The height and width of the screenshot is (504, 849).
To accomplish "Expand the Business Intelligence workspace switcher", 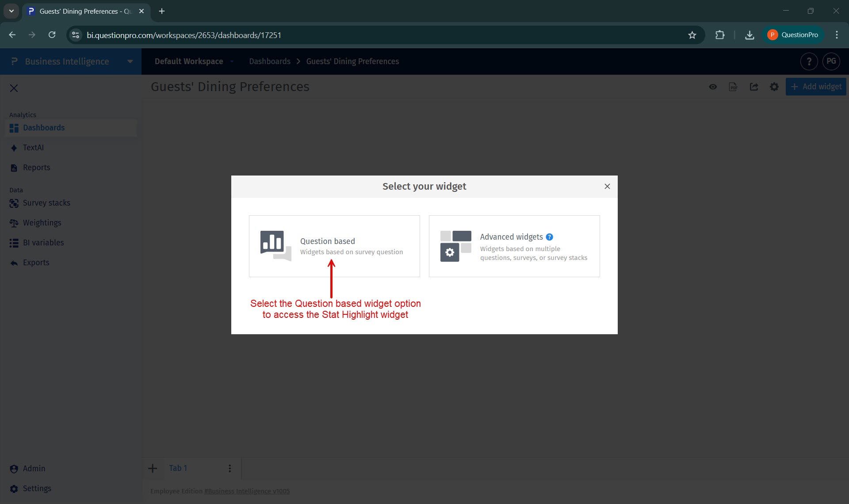I will [130, 61].
